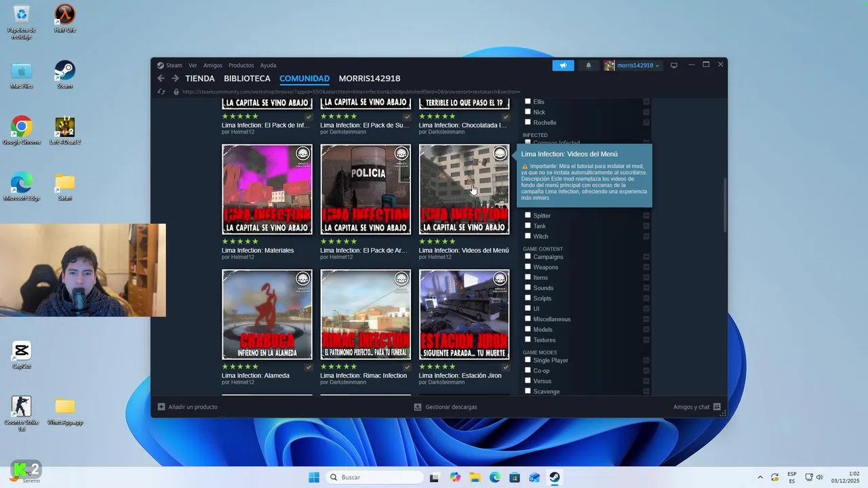Check the Rochelle survivor filter

point(528,122)
